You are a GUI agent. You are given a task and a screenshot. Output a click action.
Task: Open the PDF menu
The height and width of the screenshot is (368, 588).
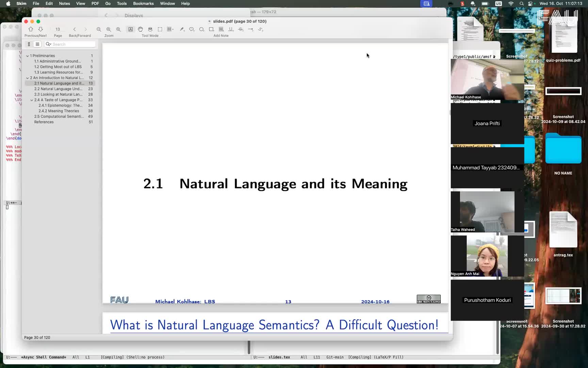coord(95,3)
